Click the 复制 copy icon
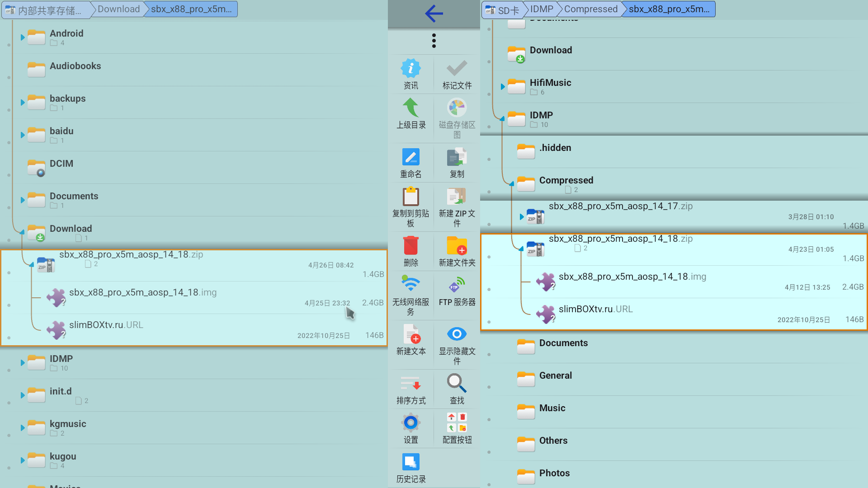 (x=457, y=157)
